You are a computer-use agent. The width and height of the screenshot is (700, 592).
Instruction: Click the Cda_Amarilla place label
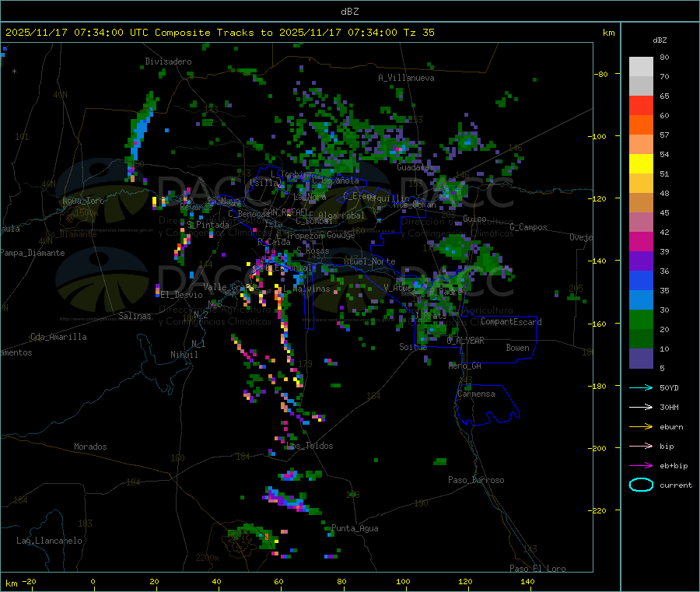tap(58, 337)
